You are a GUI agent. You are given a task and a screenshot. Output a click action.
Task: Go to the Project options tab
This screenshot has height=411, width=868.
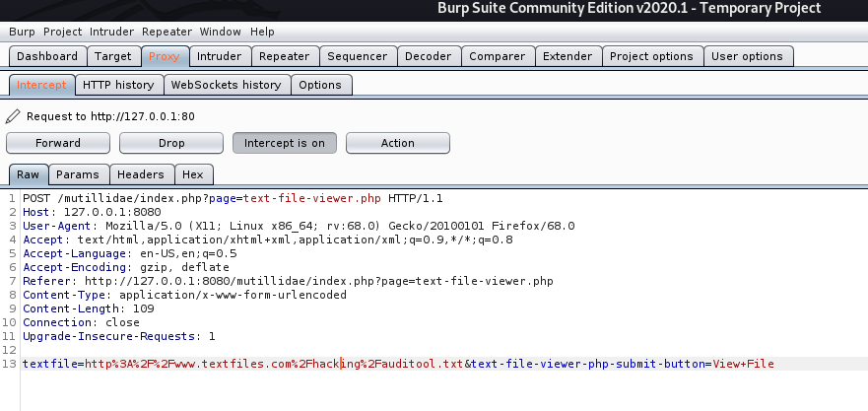[x=651, y=56]
